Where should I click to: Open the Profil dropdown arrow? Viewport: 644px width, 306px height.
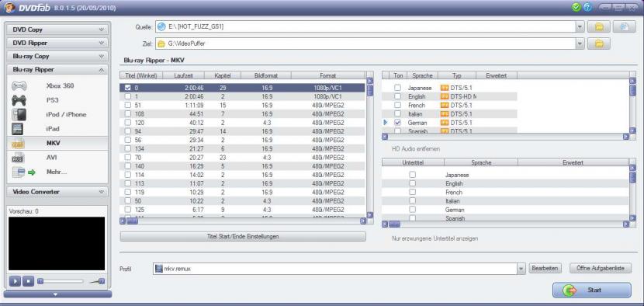coord(521,269)
